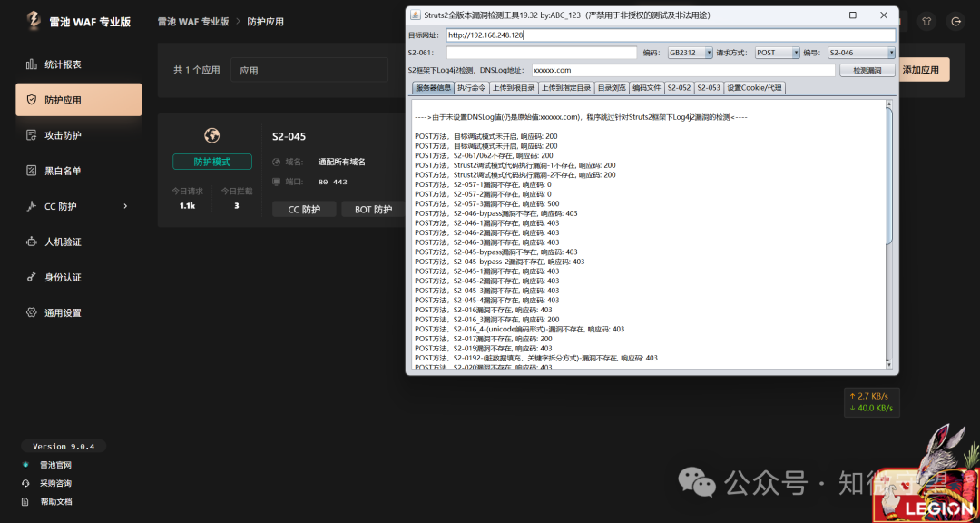Switch to the 上传到指定目录 tab

565,88
